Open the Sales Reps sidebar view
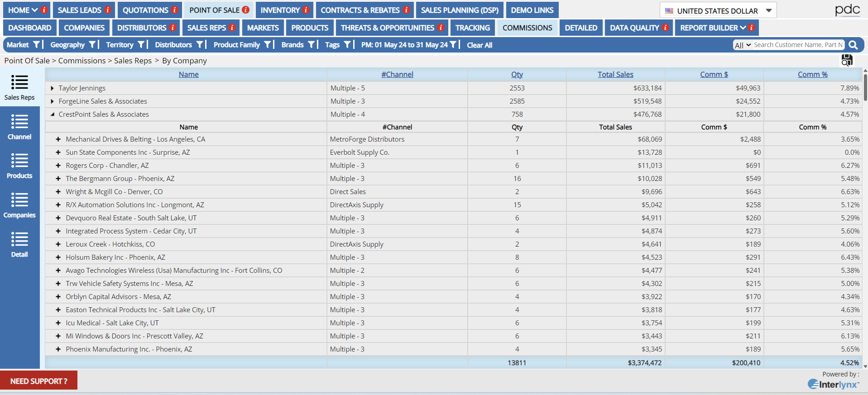Image resolution: width=868 pixels, height=395 pixels. coord(19,87)
